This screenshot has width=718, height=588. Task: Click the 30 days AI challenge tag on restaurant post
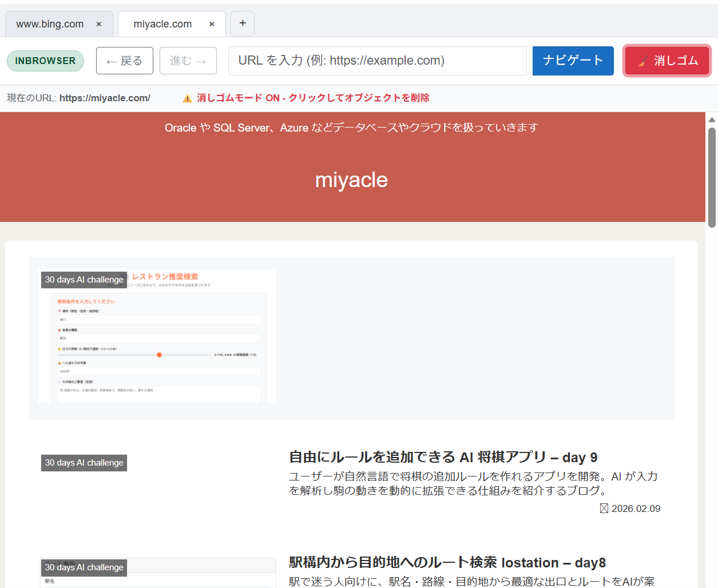tap(84, 280)
